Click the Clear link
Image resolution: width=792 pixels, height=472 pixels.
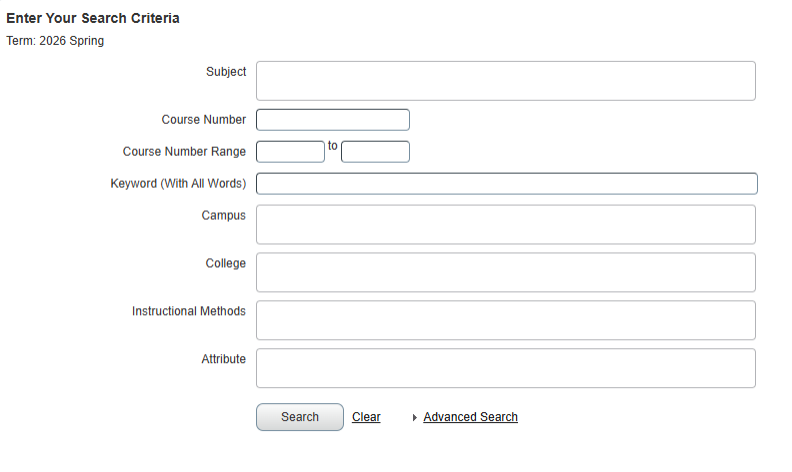pyautogui.click(x=366, y=417)
